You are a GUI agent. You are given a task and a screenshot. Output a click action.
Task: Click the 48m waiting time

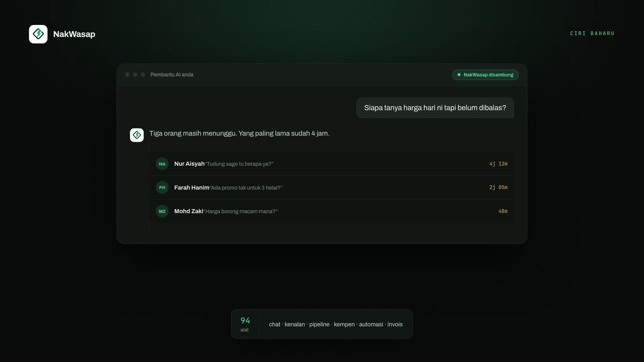pos(503,211)
